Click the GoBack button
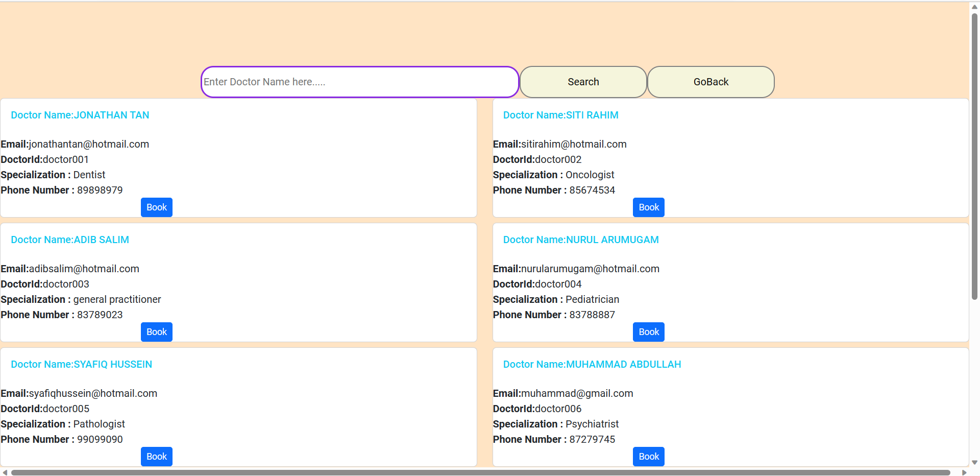The height and width of the screenshot is (476, 980). coord(710,82)
